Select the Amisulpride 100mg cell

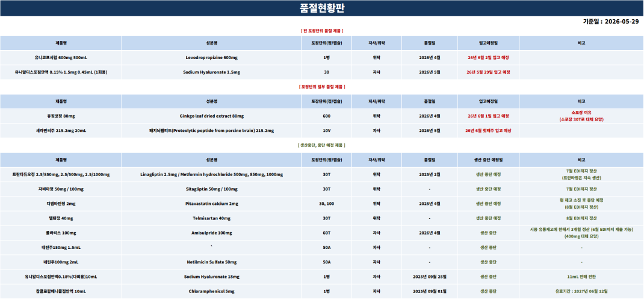211,233
